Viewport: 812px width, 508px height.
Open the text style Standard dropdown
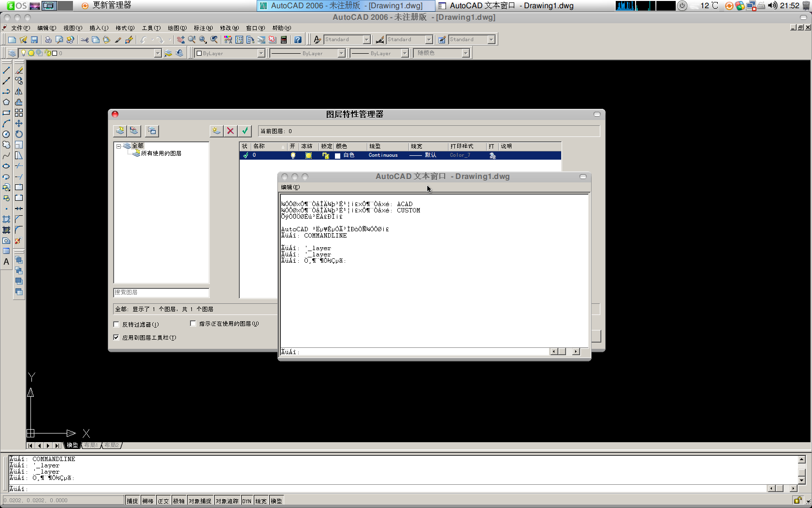(x=366, y=40)
